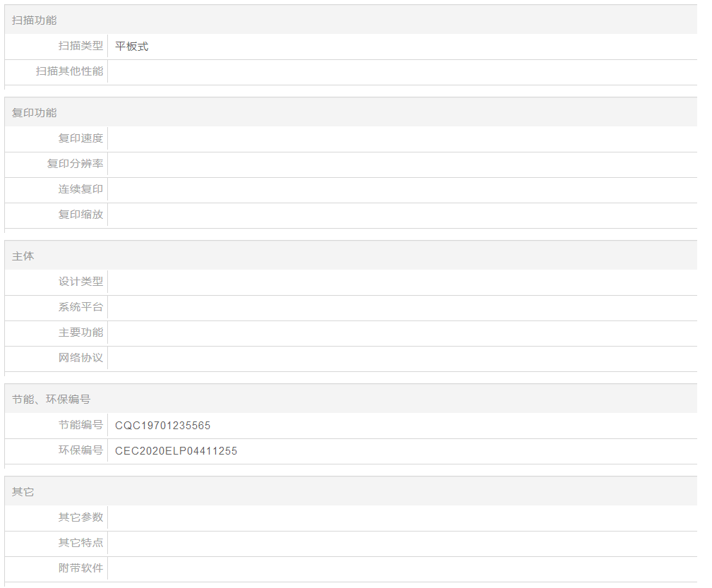
Task: Click the 扫描其他性能 input field
Action: [402, 72]
